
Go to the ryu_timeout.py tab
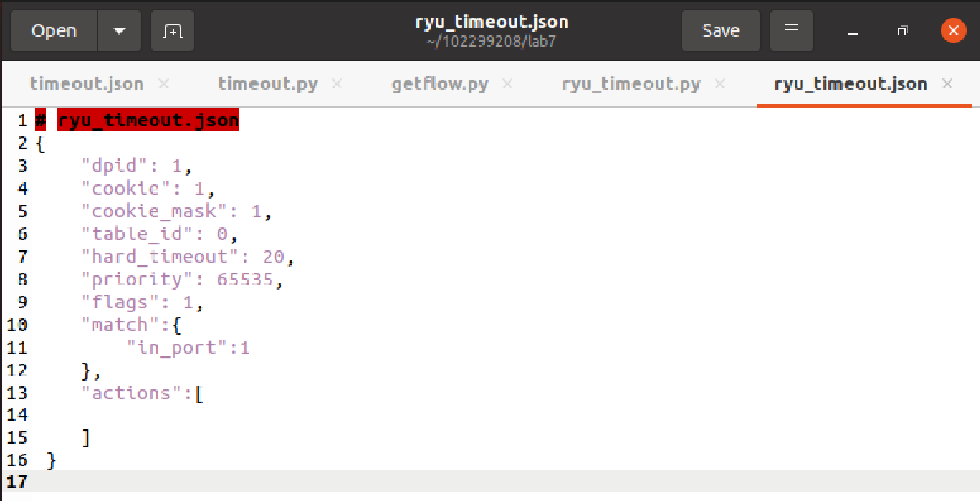(x=631, y=83)
